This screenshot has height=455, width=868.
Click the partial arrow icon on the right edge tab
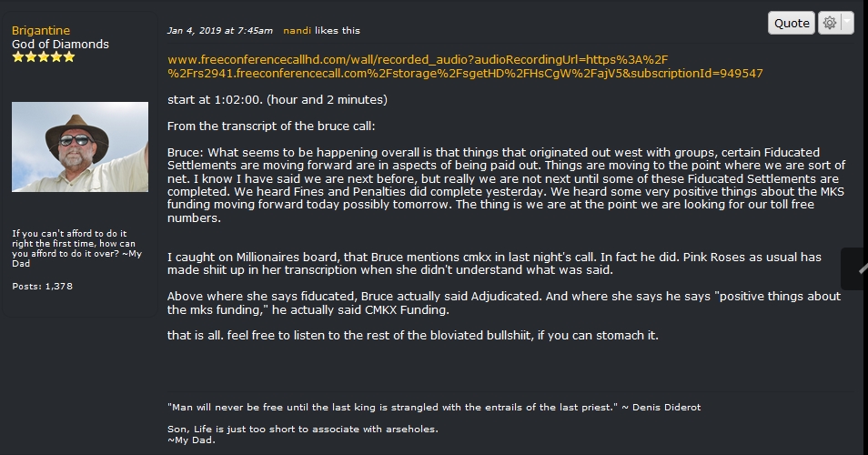click(x=863, y=269)
